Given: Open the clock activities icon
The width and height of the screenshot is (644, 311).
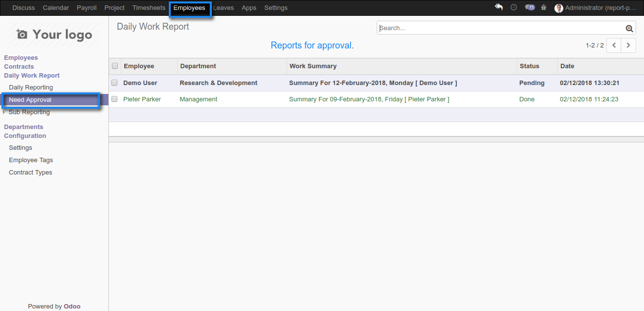Looking at the screenshot, I should 514,7.
